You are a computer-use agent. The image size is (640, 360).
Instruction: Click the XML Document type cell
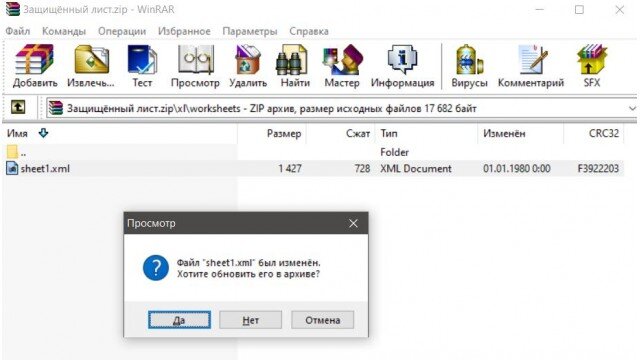[x=416, y=169]
